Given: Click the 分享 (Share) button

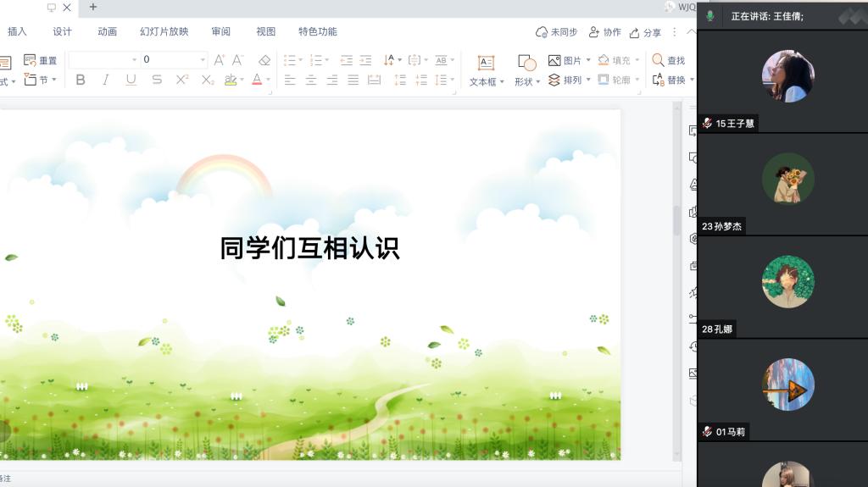Looking at the screenshot, I should coord(645,32).
